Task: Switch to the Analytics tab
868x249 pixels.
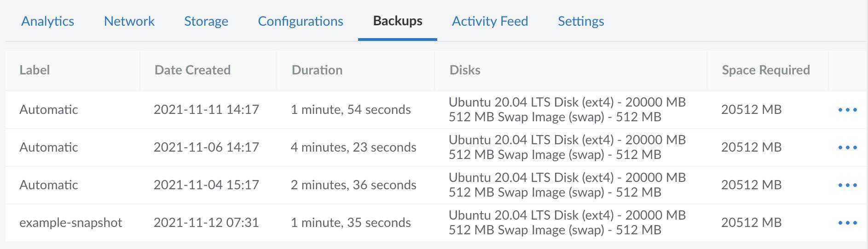Action: tap(47, 21)
